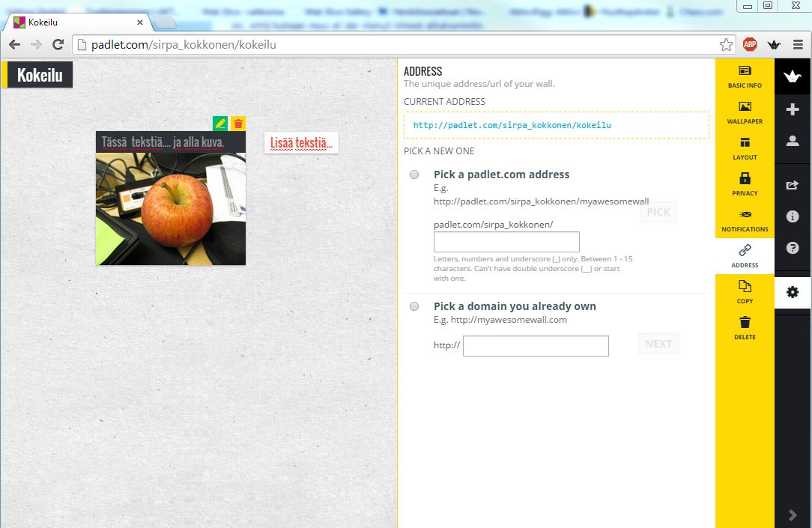Open the share icon in dark sidebar
Viewport: 812px width, 528px height.
(793, 185)
